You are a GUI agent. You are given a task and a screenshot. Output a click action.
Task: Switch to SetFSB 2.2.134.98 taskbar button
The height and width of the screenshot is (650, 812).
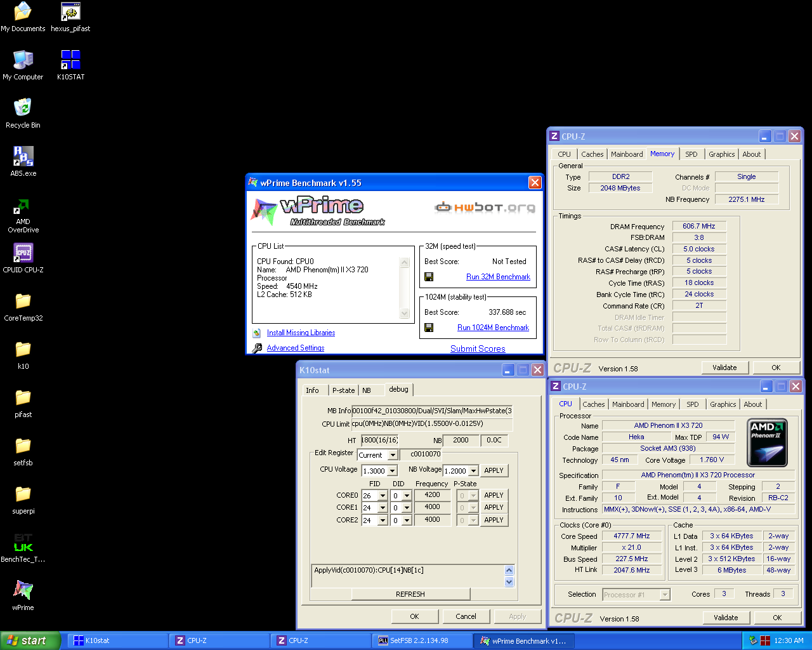[422, 640]
